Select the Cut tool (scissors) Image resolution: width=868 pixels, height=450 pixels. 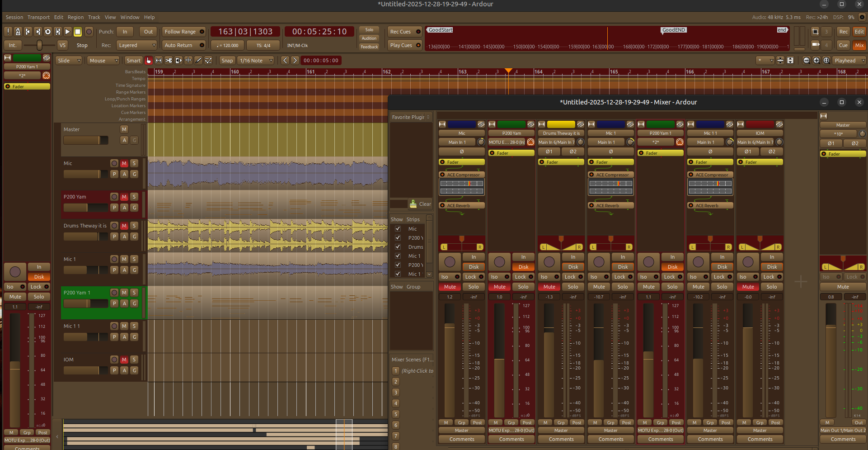click(x=169, y=61)
